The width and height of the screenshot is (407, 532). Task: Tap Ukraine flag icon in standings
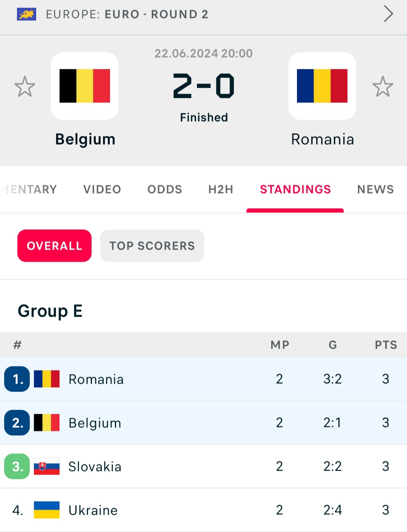pos(47,510)
